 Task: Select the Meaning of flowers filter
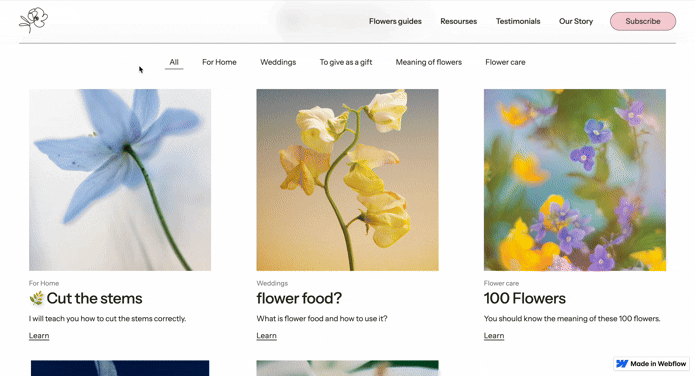pos(429,62)
